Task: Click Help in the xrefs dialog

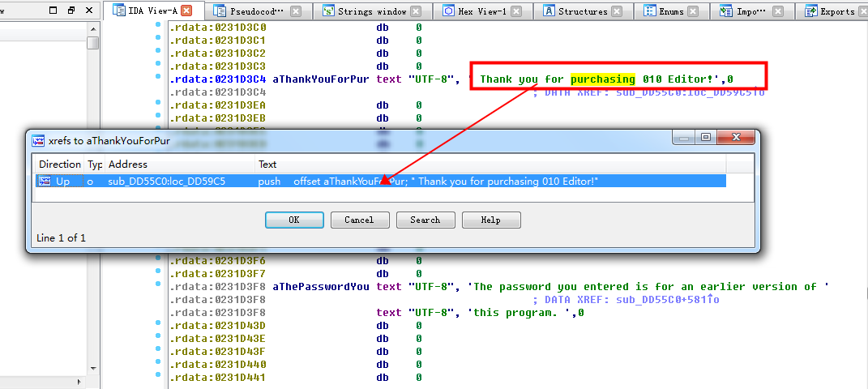Action: click(x=491, y=220)
